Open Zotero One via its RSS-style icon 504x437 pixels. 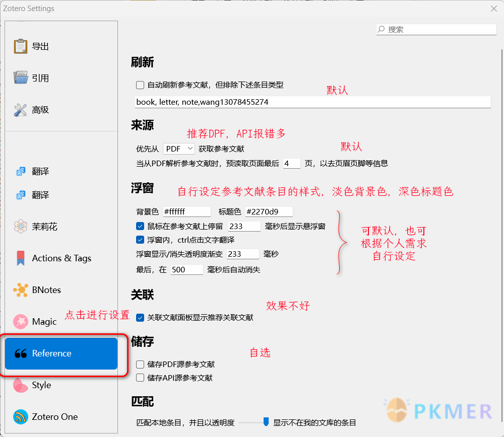[21, 416]
